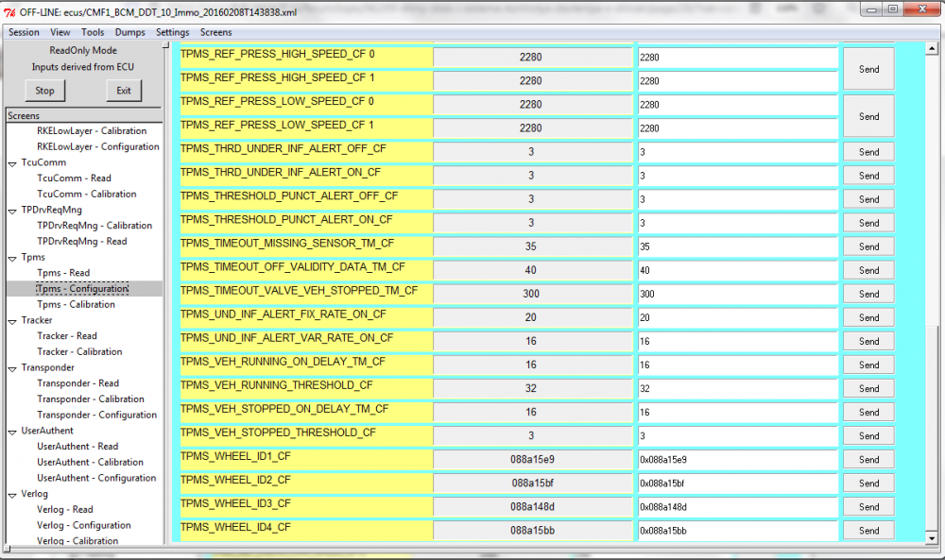
Task: Open UserAuthent - Configuration screen
Action: coord(96,478)
